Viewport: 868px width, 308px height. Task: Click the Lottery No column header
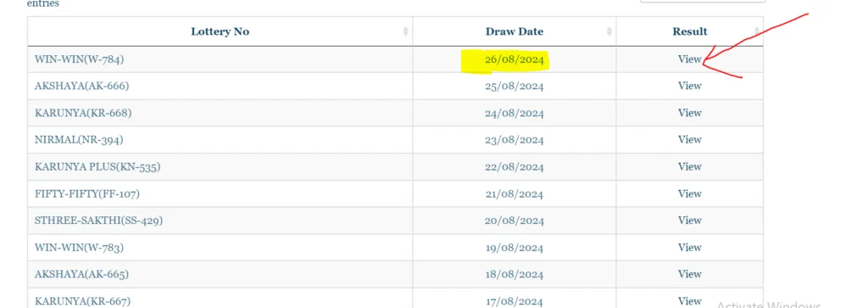[220, 31]
